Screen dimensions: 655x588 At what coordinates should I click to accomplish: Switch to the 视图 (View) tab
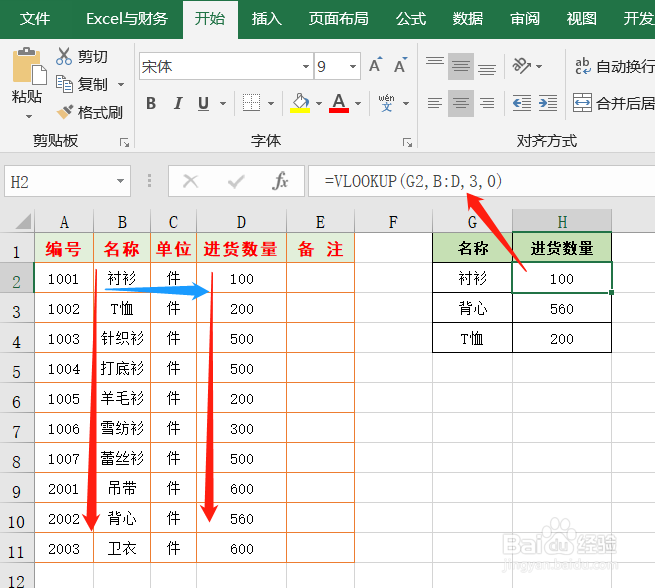point(581,18)
